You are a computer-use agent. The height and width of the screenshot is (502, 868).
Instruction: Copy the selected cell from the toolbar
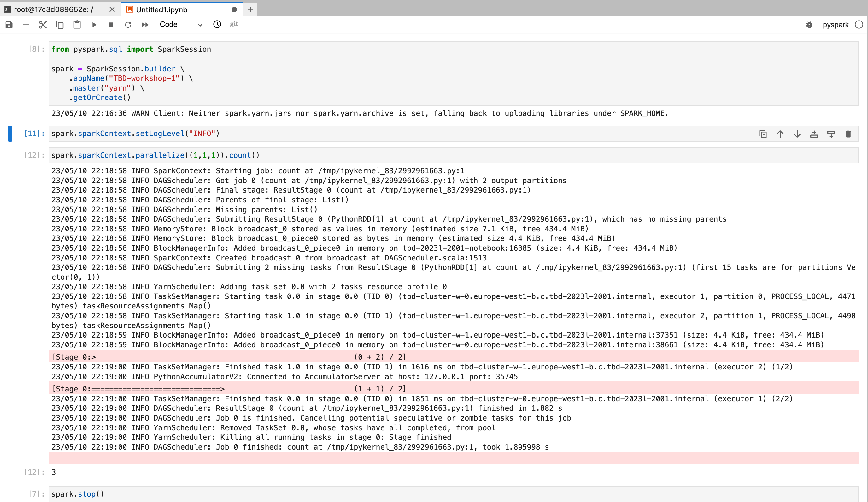(x=60, y=25)
